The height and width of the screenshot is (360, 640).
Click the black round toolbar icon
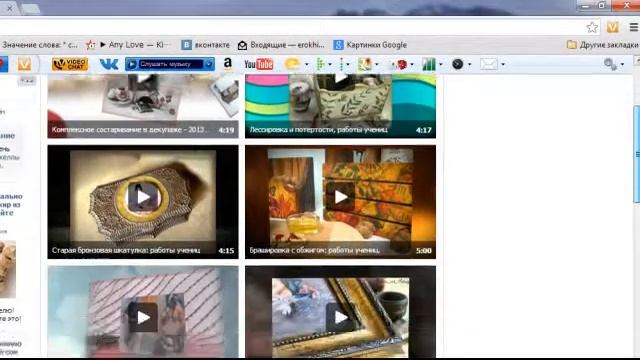tap(458, 64)
